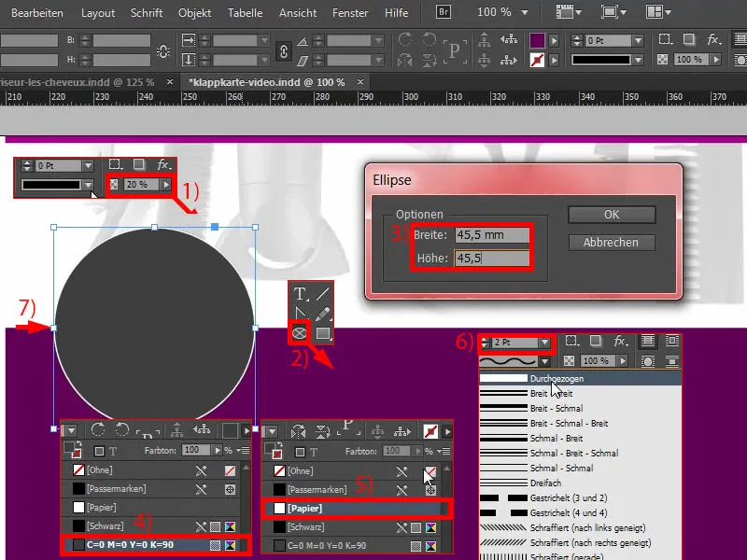This screenshot has height=560, width=747.
Task: Choose Gestrichelt (3 und 2) stroke type
Action: point(580,498)
